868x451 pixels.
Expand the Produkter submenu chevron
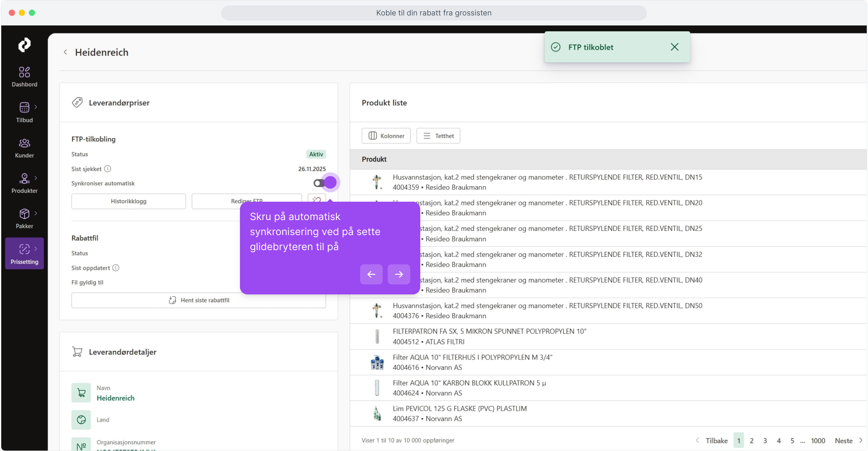pos(36,178)
